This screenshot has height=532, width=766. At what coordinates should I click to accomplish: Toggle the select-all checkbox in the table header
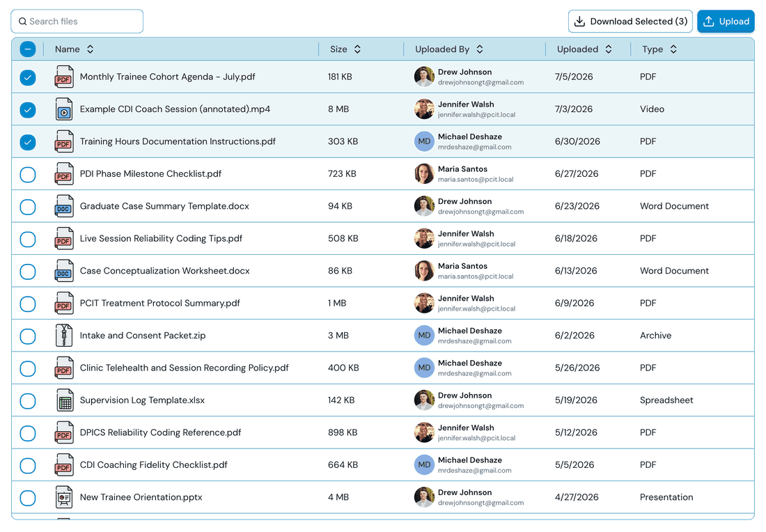tap(28, 49)
